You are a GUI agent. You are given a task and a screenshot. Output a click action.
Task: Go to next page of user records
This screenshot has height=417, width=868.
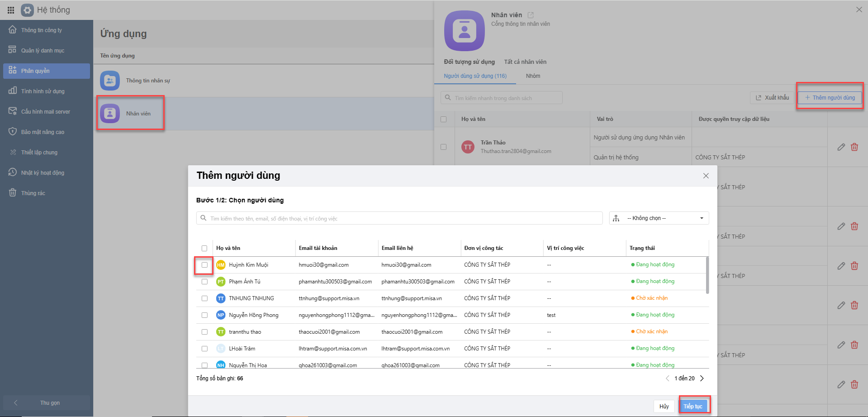(702, 379)
